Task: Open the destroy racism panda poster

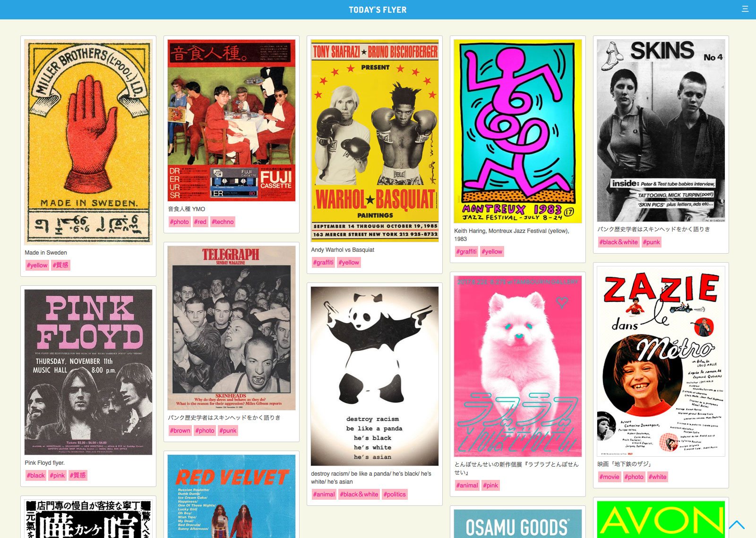Action: pos(375,376)
